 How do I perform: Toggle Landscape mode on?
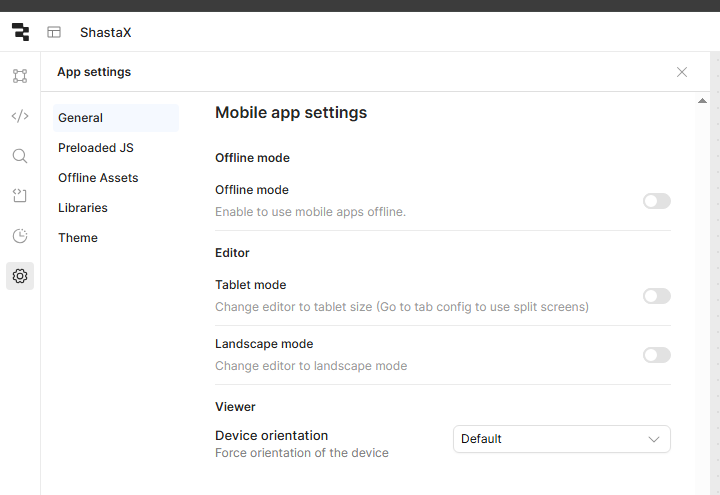657,355
